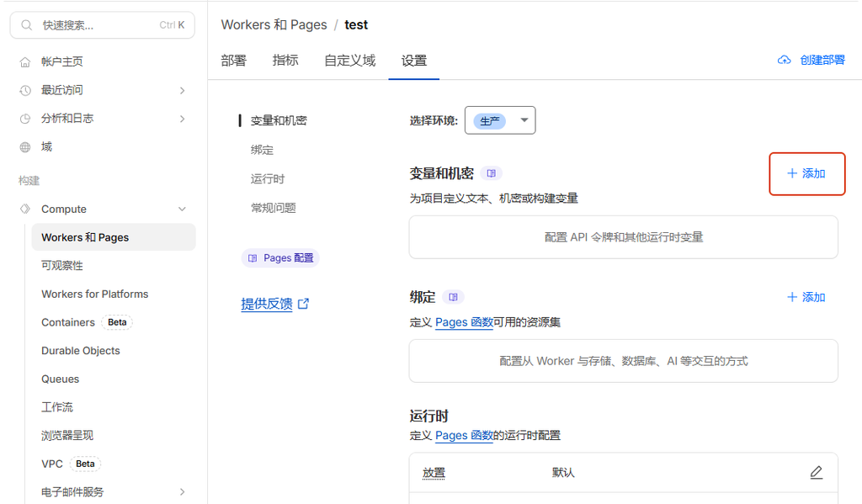This screenshot has width=862, height=504.
Task: Switch to the 部署 tab
Action: pos(234,61)
